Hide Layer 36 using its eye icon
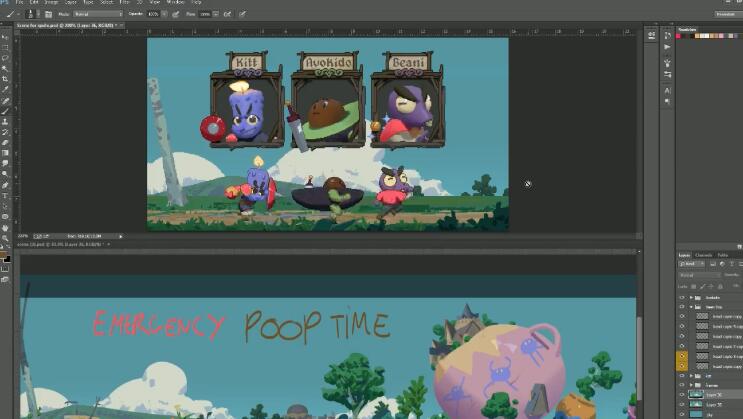 click(682, 394)
